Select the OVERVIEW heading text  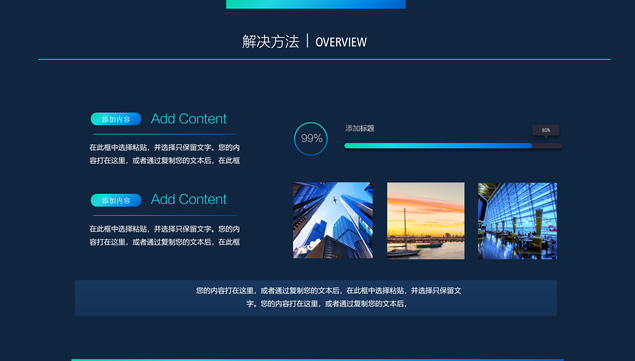pyautogui.click(x=341, y=42)
